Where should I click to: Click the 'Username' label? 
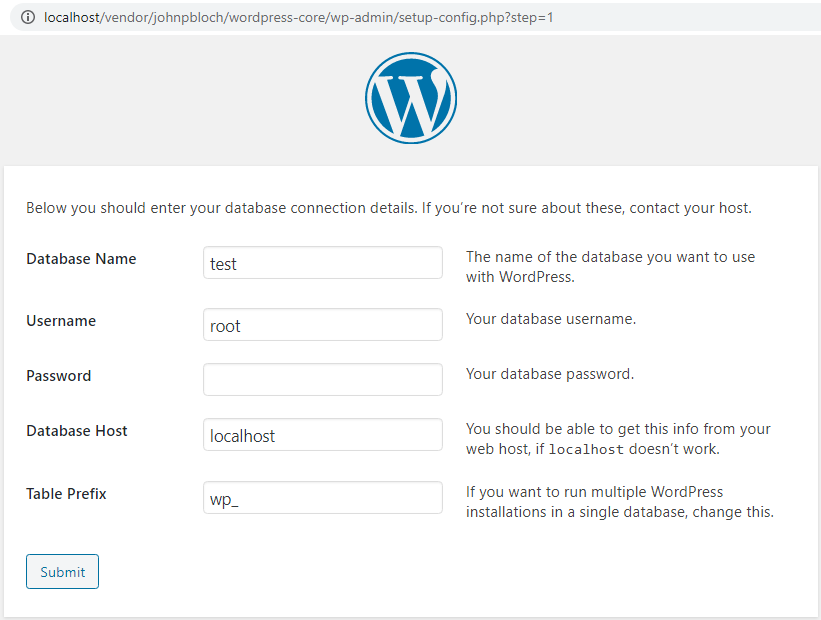point(61,321)
